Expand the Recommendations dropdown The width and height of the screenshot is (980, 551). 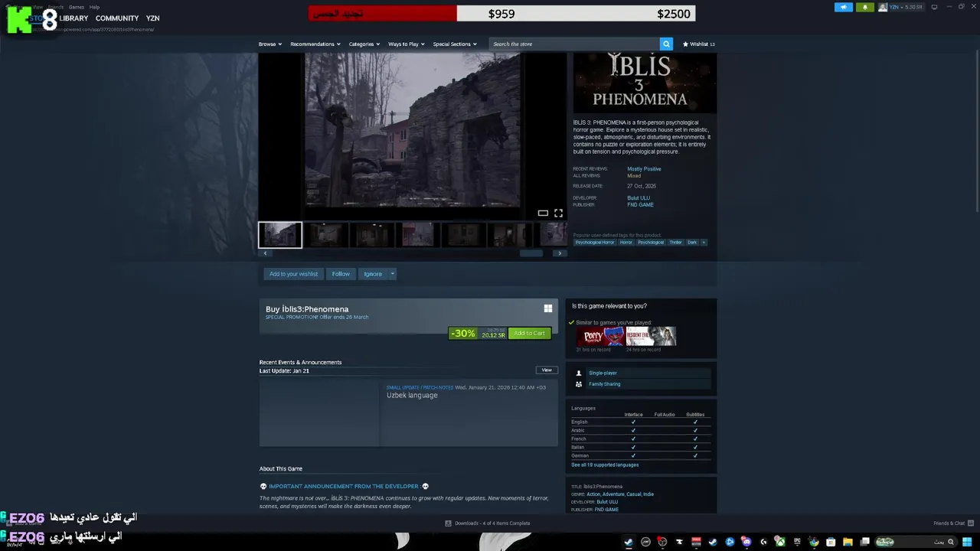315,44
